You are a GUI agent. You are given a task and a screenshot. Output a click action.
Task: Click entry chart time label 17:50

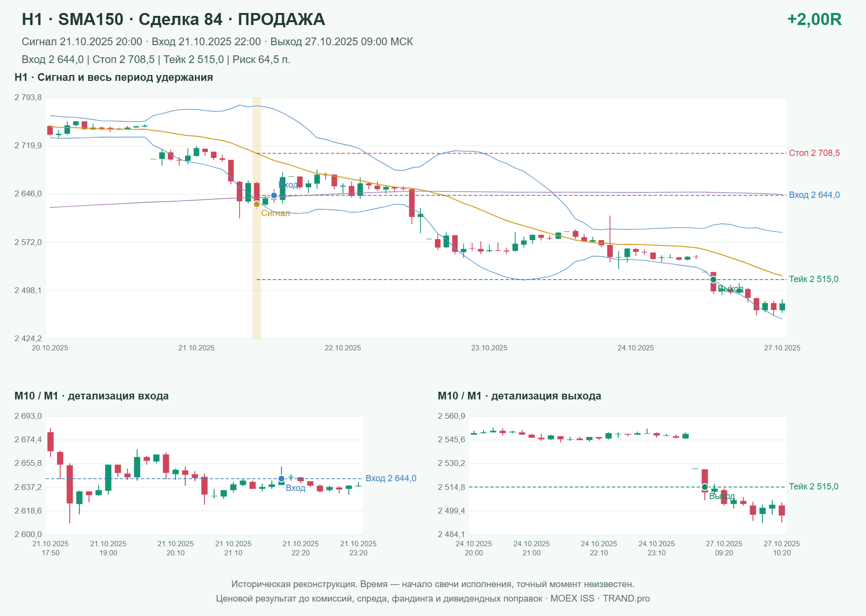[51, 553]
